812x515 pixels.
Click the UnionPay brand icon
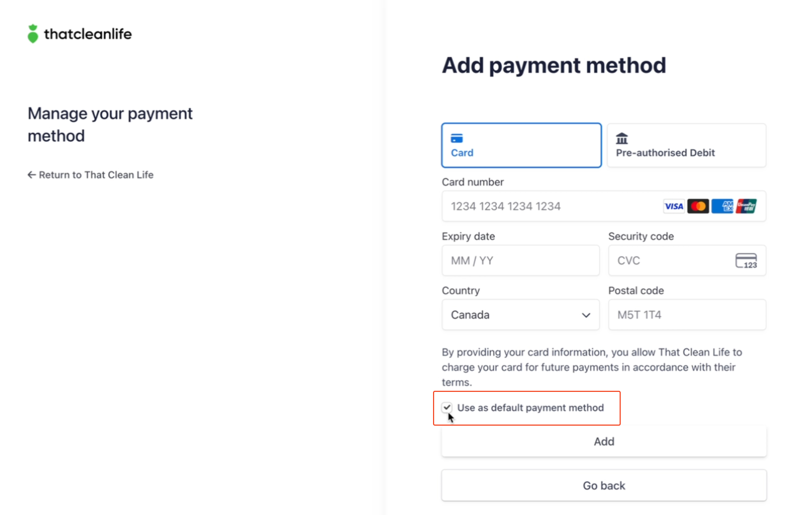tap(746, 206)
